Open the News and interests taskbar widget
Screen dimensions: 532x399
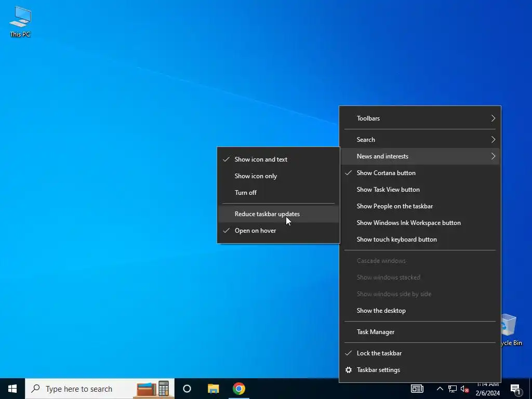(417, 389)
